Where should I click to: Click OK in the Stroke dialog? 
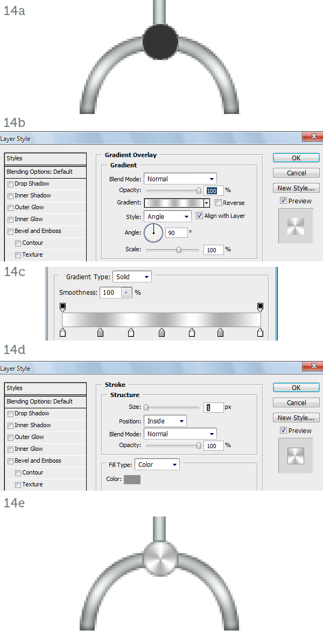[296, 388]
